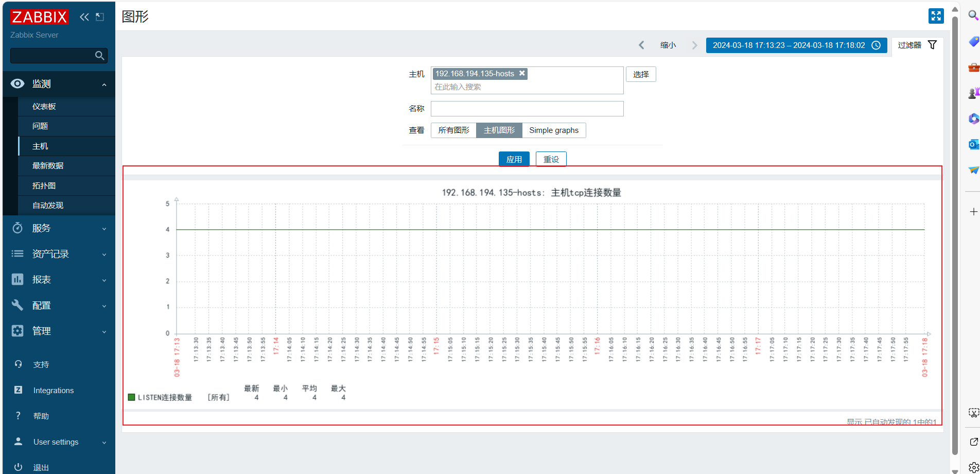This screenshot has width=980, height=474.
Task: Open 支持 support link
Action: point(59,365)
